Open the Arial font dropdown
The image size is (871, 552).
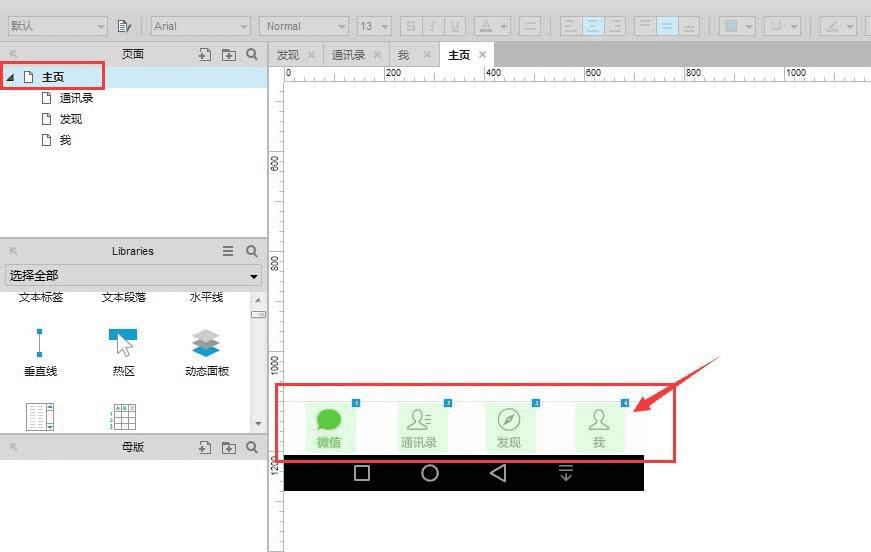point(201,26)
